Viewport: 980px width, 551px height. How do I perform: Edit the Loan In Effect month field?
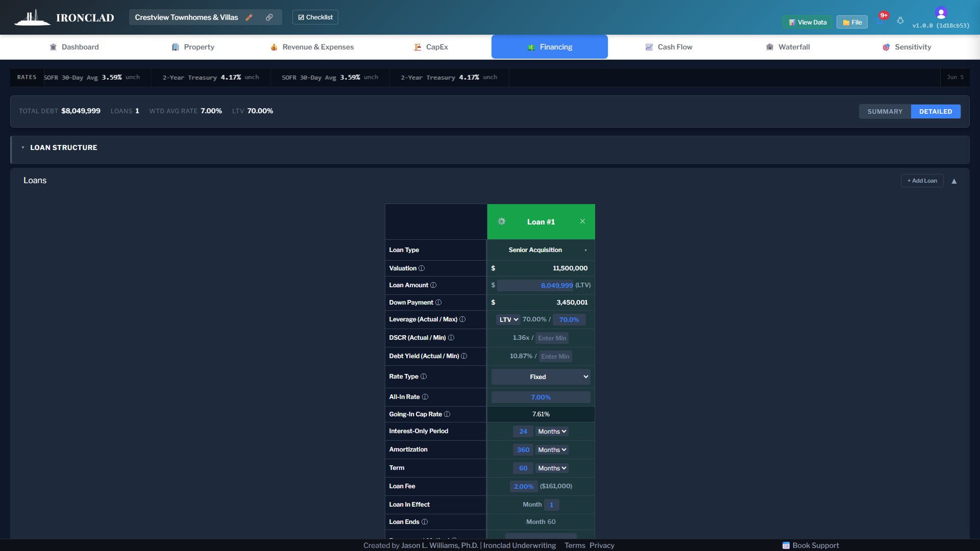coord(551,505)
